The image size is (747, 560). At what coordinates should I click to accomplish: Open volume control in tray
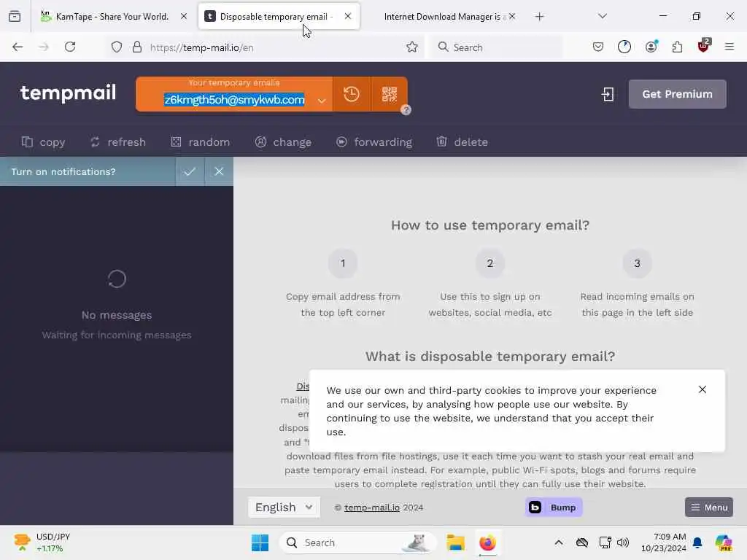[x=623, y=542]
